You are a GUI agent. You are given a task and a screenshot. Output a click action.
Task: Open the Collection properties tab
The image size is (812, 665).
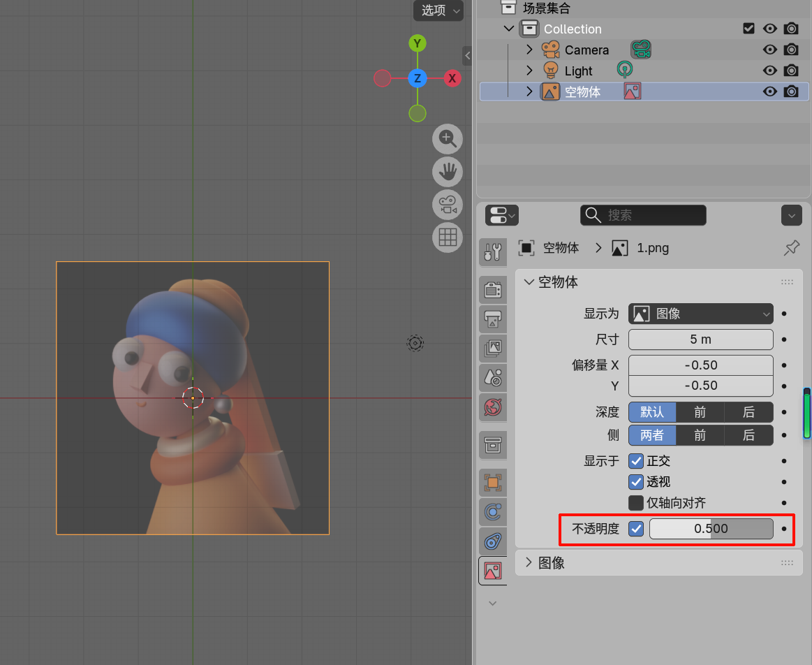click(x=493, y=445)
